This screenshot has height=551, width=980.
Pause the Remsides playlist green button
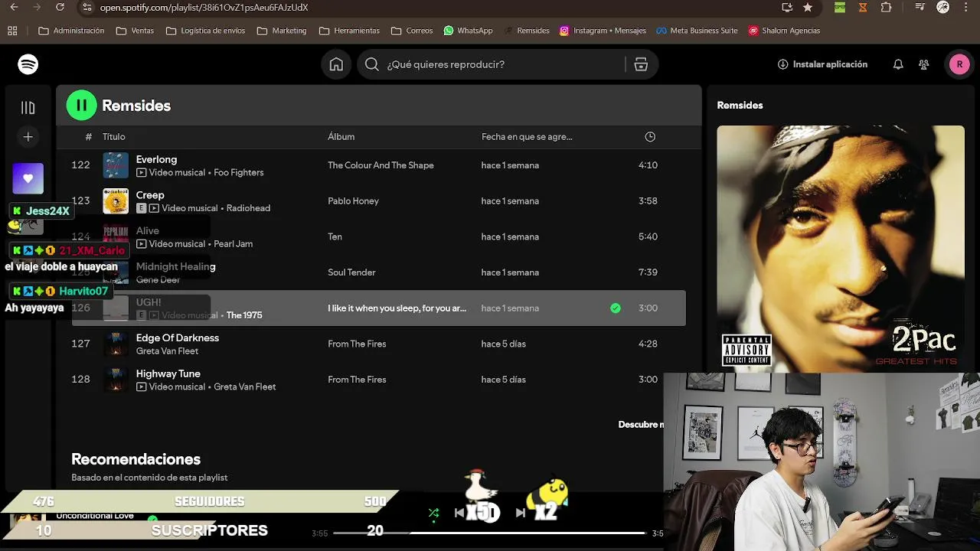[81, 106]
